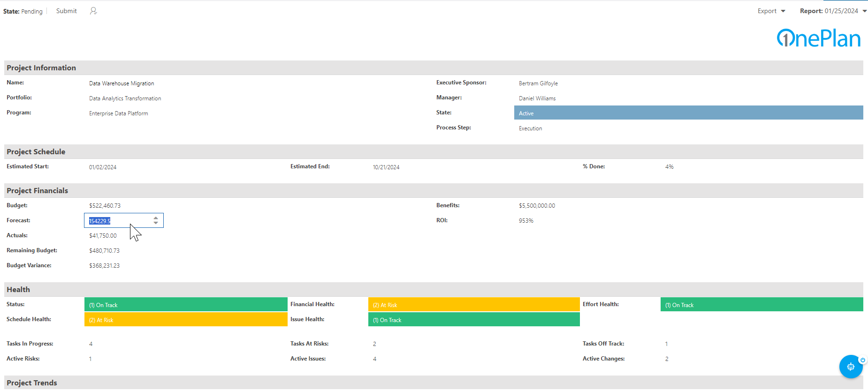Viewport: 868px width, 391px height.
Task: Click the Benefits value $5,500,000.00
Action: (x=537, y=206)
